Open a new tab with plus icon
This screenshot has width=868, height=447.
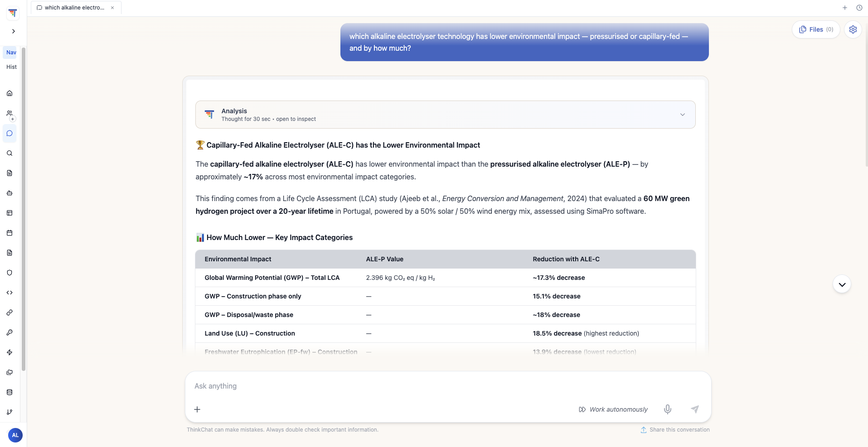[x=845, y=8]
